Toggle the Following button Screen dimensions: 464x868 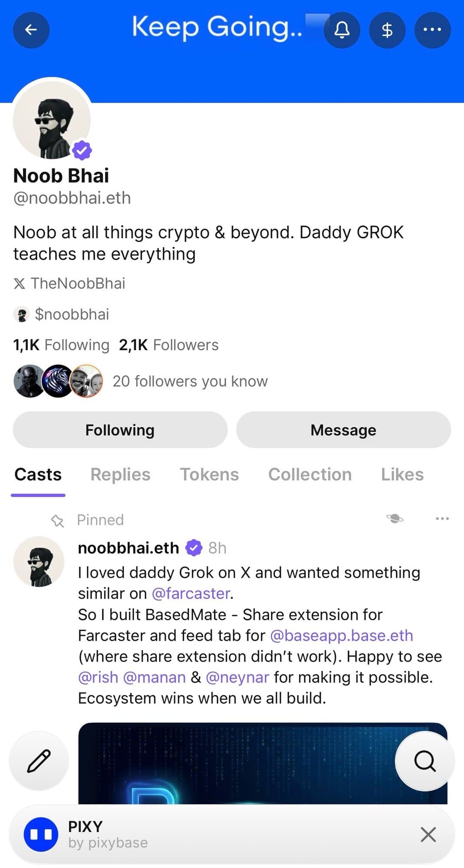click(120, 430)
